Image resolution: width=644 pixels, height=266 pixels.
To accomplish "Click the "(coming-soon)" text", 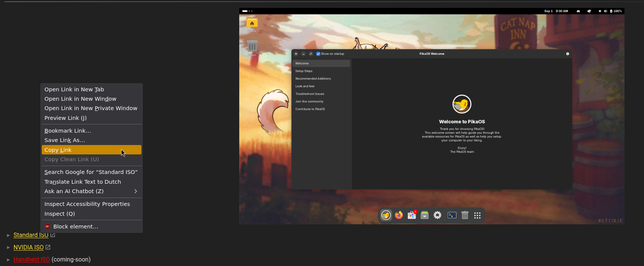I will 71,260.
